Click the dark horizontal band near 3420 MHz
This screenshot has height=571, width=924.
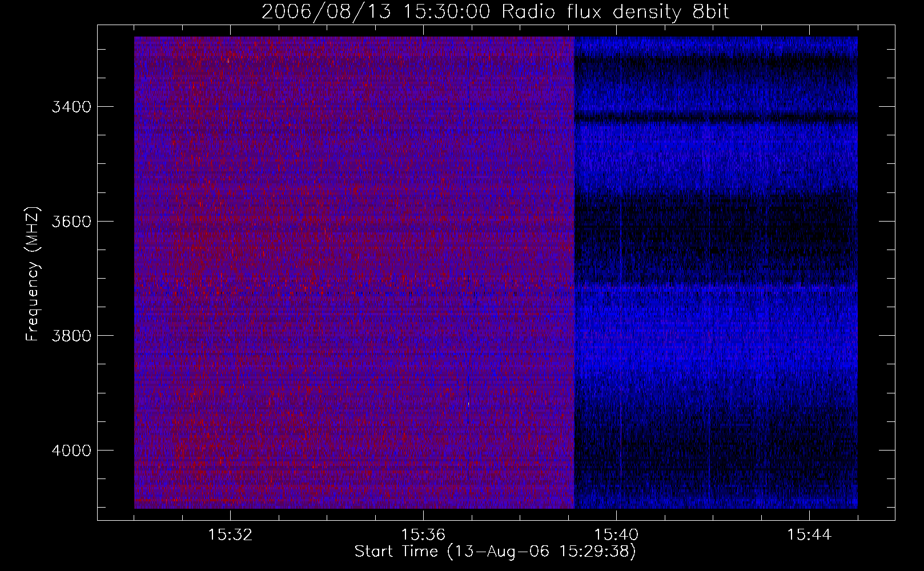tap(716, 118)
